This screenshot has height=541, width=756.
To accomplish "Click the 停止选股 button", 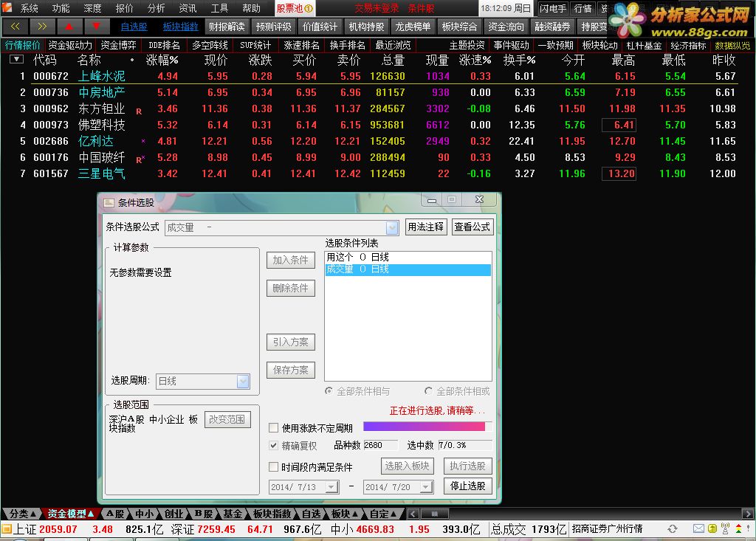I will [467, 486].
